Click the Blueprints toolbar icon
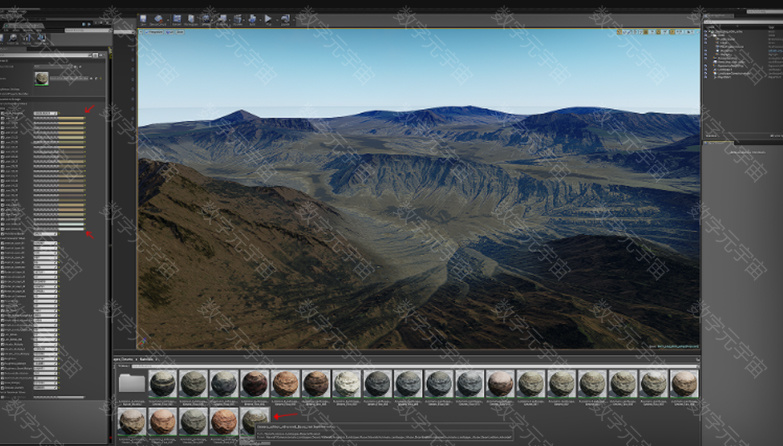This screenshot has width=783, height=446. (x=223, y=19)
